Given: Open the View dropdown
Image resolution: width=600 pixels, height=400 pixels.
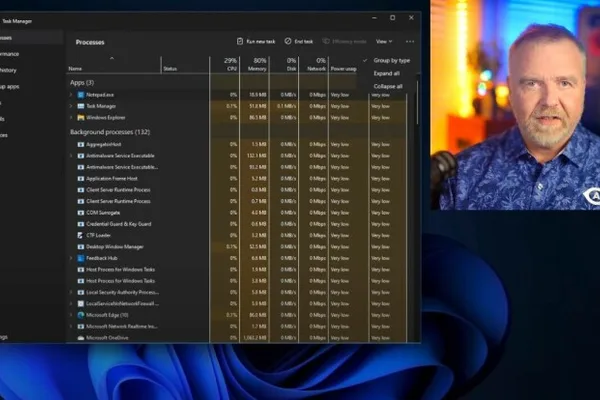Looking at the screenshot, I should point(384,41).
